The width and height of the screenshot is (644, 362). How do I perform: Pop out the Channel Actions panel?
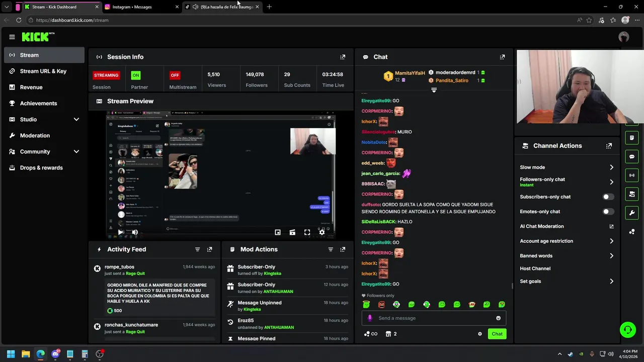609,146
